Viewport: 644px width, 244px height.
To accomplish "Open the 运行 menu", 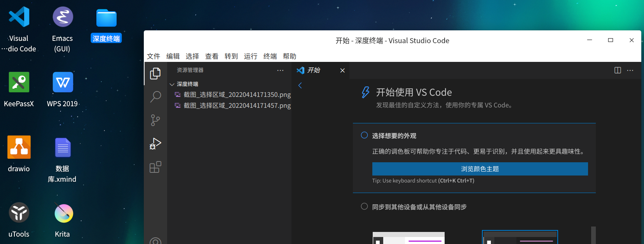I will point(251,56).
